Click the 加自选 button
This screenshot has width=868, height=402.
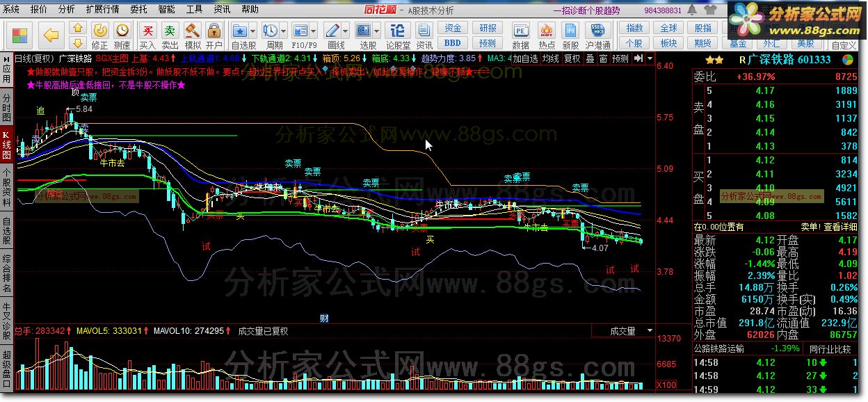pos(526,59)
